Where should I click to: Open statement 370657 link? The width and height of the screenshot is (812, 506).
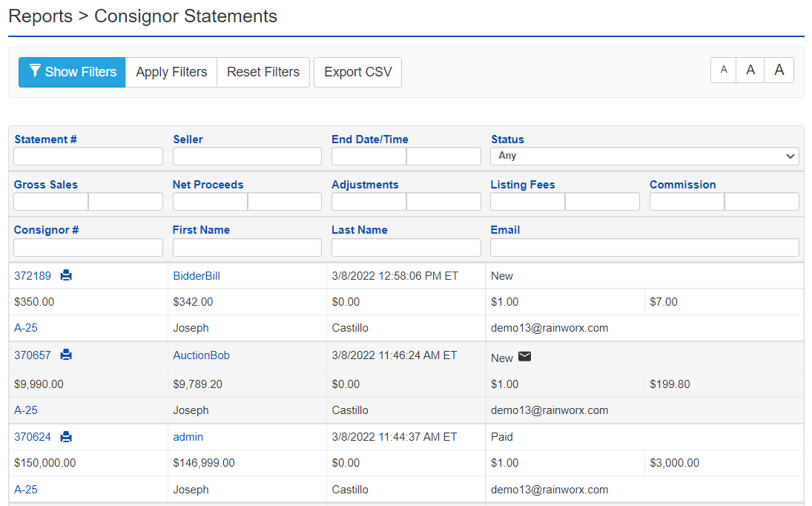pos(33,355)
